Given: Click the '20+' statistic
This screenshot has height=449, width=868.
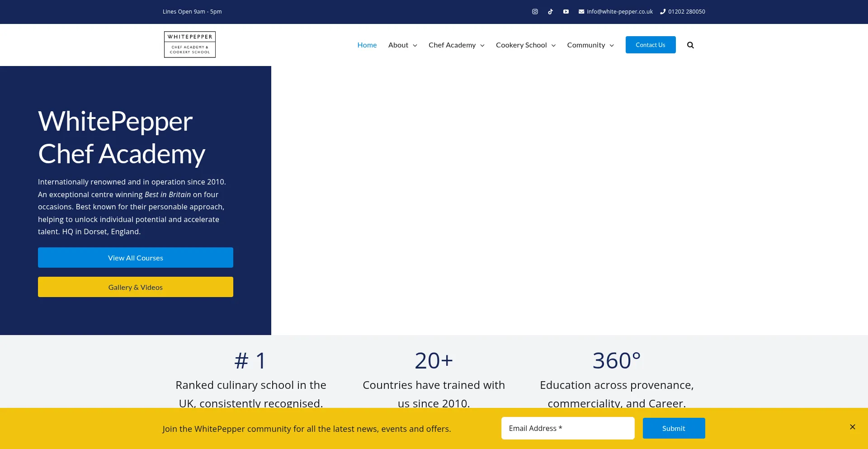Looking at the screenshot, I should [x=434, y=360].
